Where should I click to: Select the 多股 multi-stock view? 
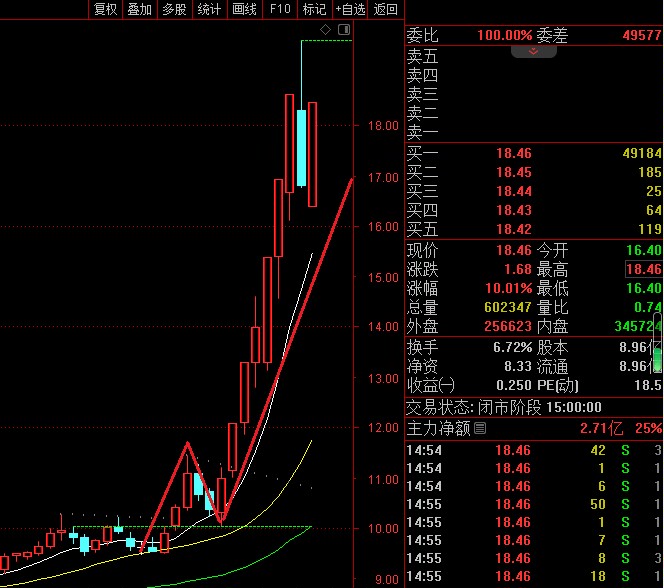[x=174, y=9]
